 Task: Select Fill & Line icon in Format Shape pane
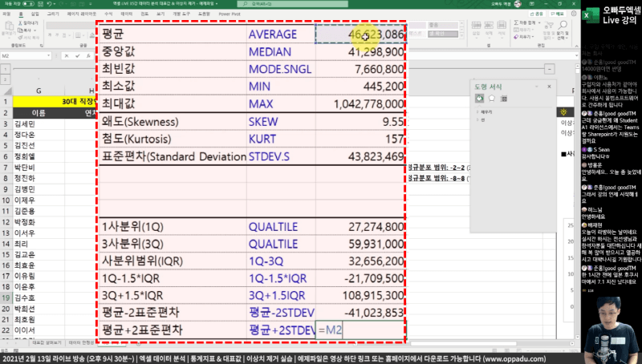pyautogui.click(x=478, y=98)
